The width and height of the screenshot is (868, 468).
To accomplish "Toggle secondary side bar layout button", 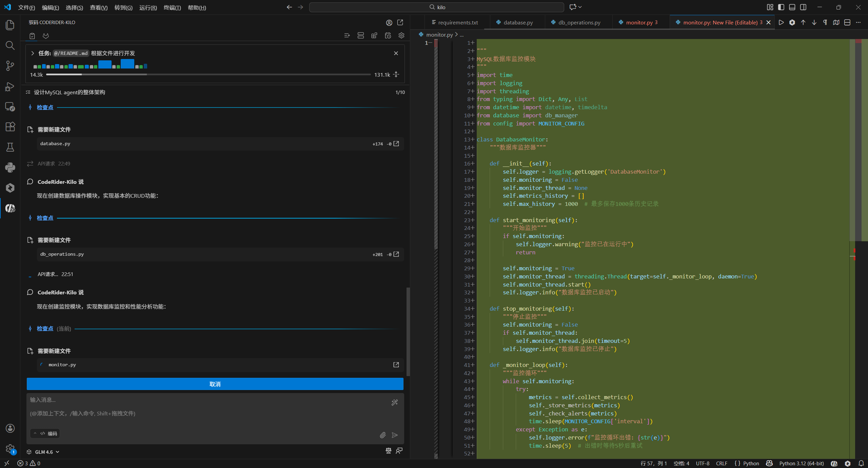I will [803, 7].
